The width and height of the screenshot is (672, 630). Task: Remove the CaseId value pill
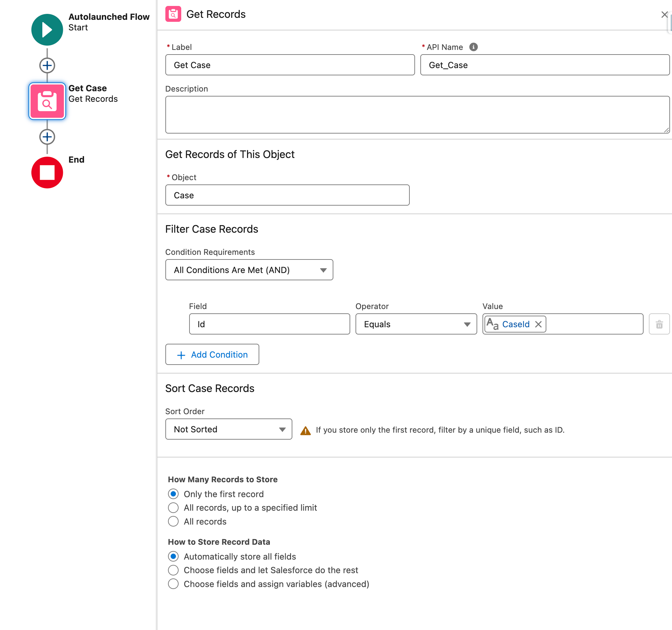point(538,324)
